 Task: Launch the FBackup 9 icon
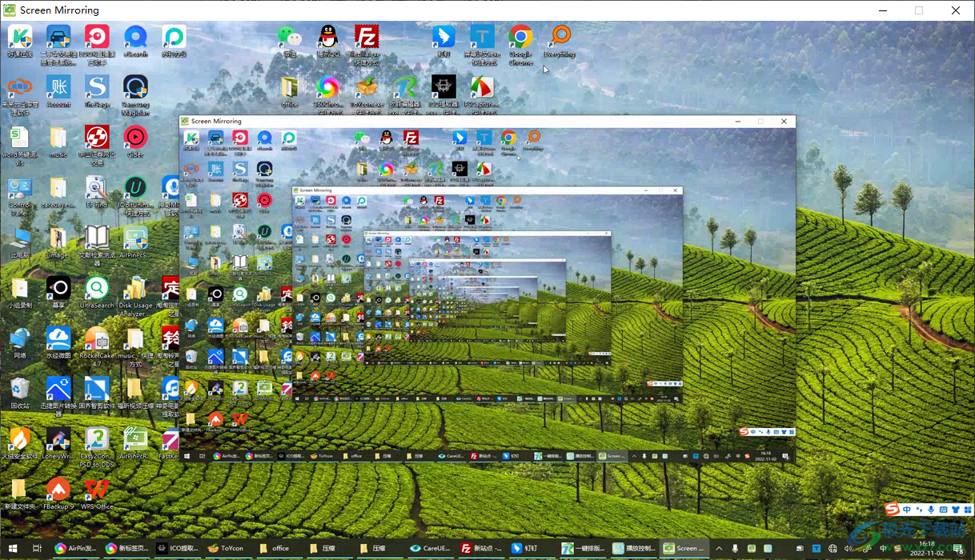(x=58, y=489)
